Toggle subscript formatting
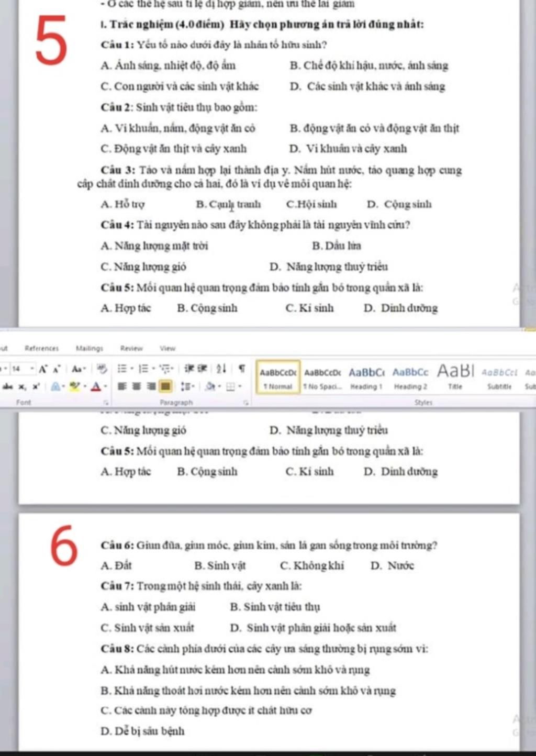536x756 pixels. point(22,387)
